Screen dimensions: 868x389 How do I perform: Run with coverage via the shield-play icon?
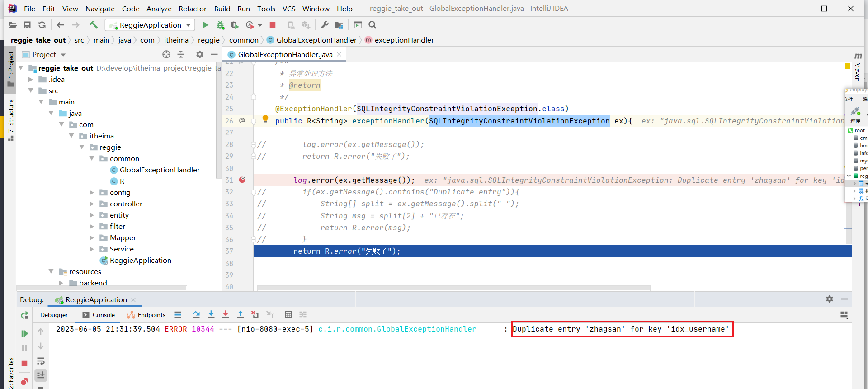coord(234,25)
